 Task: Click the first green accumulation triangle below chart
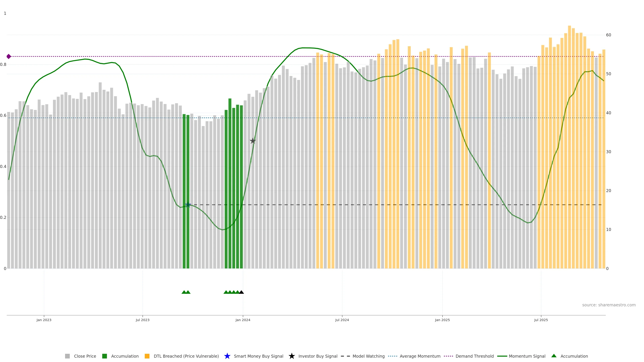tap(184, 292)
